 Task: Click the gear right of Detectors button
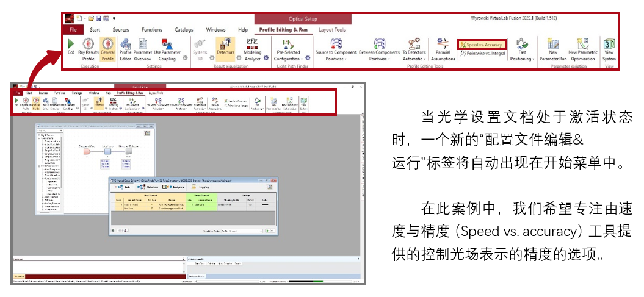[239, 59]
